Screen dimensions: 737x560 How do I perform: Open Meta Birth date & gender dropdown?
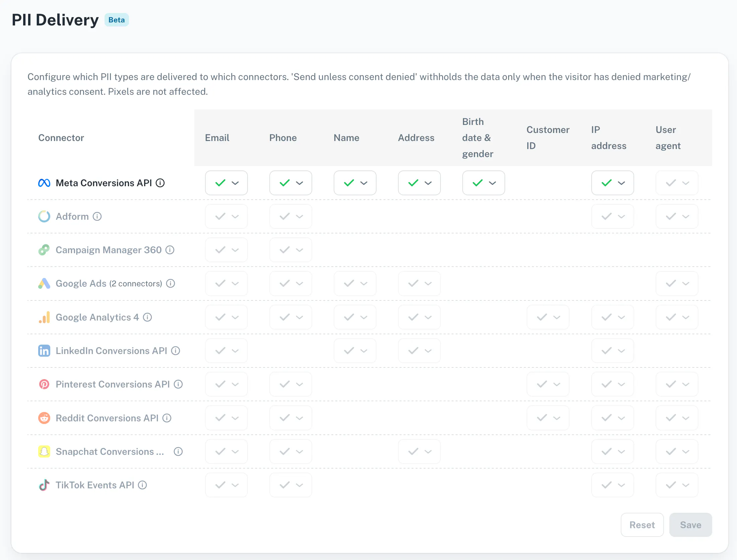click(484, 183)
